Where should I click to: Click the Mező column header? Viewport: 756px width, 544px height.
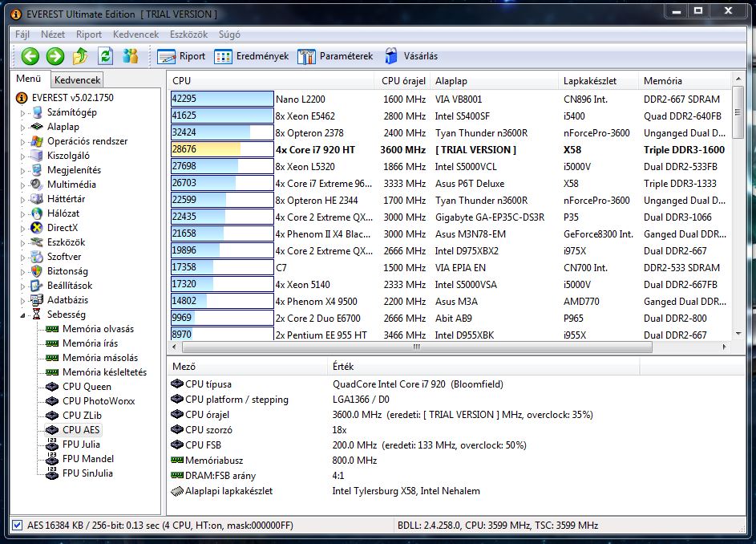point(247,367)
